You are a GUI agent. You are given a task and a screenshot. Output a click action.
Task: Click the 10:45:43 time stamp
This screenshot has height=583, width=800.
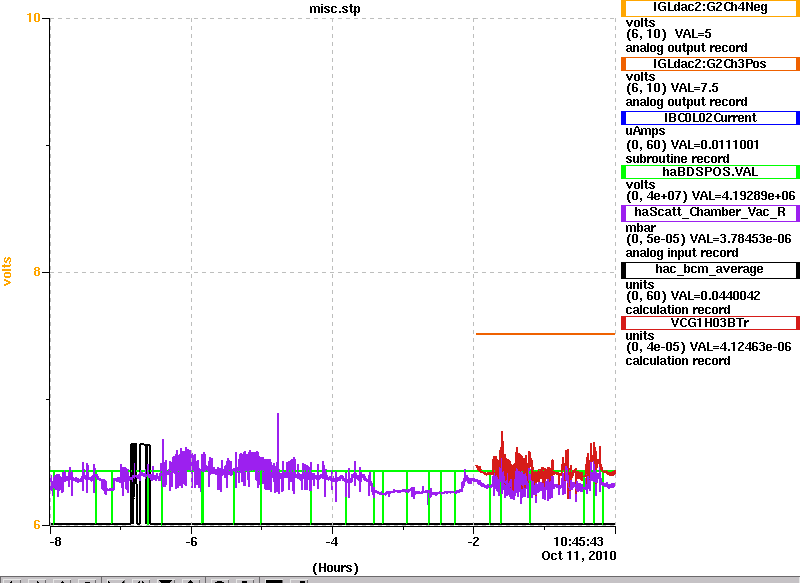pos(578,542)
